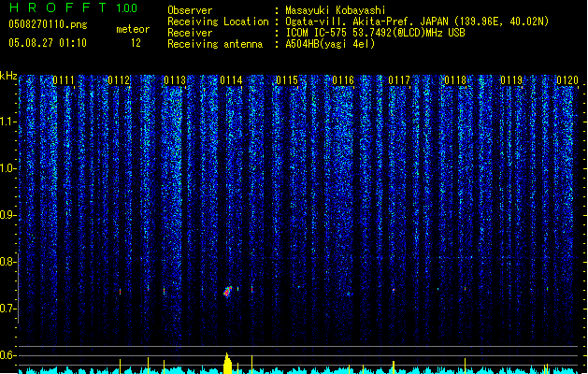
Task: Select observer name Masayuki Kobayashi
Action: click(x=336, y=10)
